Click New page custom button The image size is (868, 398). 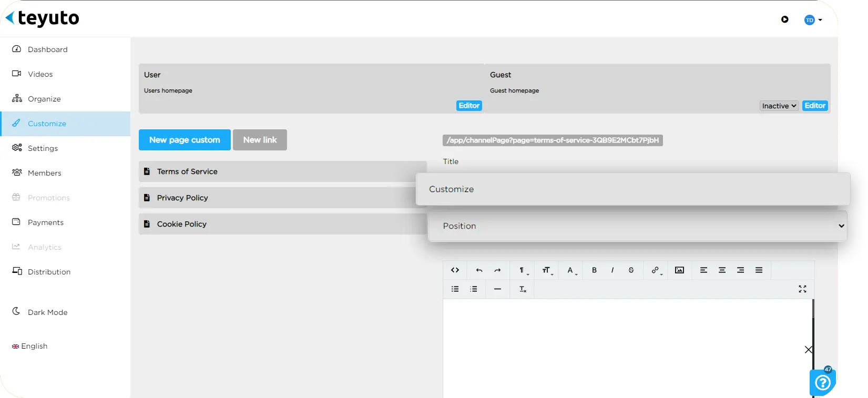tap(185, 140)
